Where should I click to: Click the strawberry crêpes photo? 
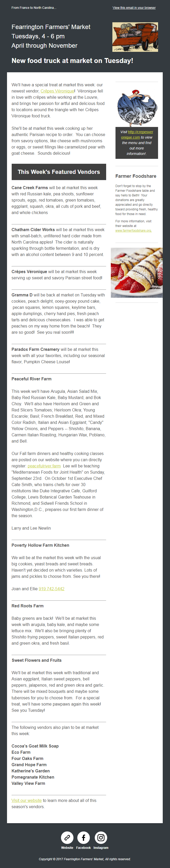coord(137,273)
